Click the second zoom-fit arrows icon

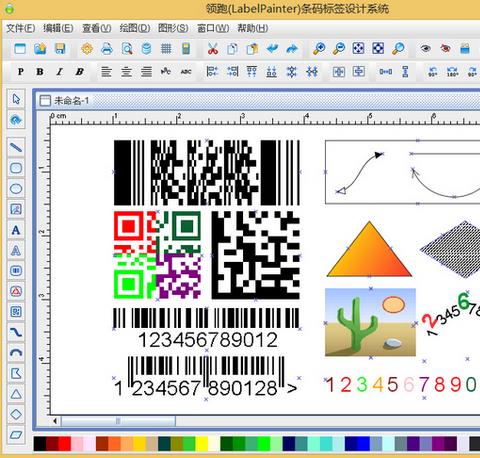378,48
